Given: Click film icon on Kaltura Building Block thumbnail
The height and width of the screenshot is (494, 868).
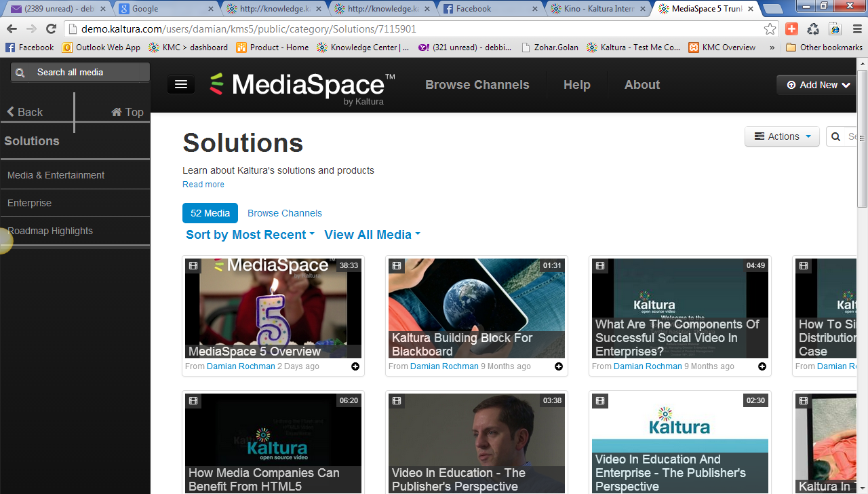Looking at the screenshot, I should [x=397, y=266].
